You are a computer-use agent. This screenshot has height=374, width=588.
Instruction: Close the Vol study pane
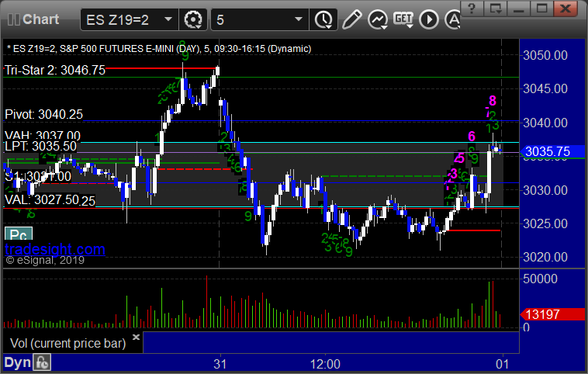click(136, 337)
